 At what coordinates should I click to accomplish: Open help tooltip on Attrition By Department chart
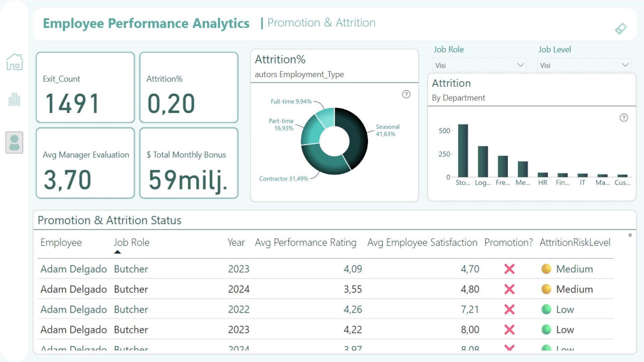624,118
